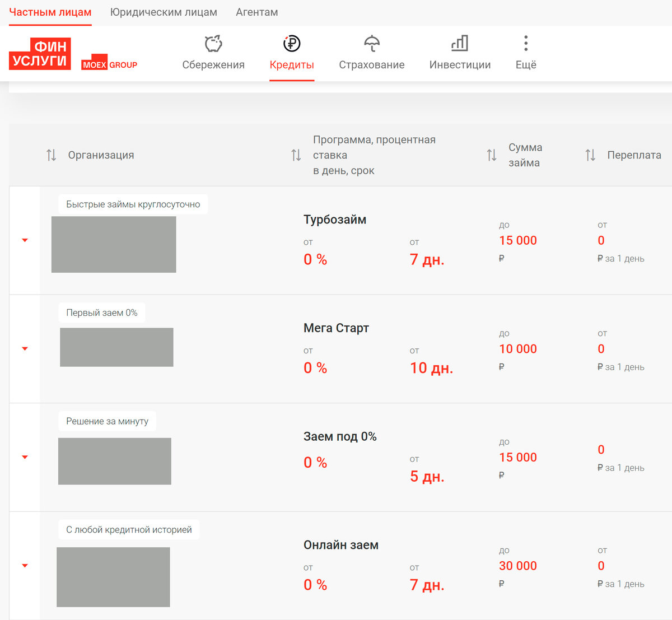Expand the Заем под 0% row

point(25,457)
